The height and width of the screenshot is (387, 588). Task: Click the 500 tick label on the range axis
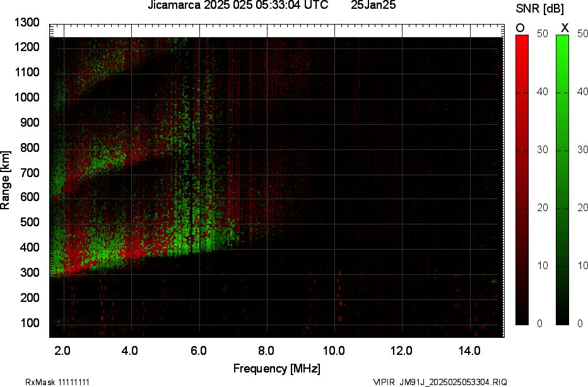tap(30, 222)
